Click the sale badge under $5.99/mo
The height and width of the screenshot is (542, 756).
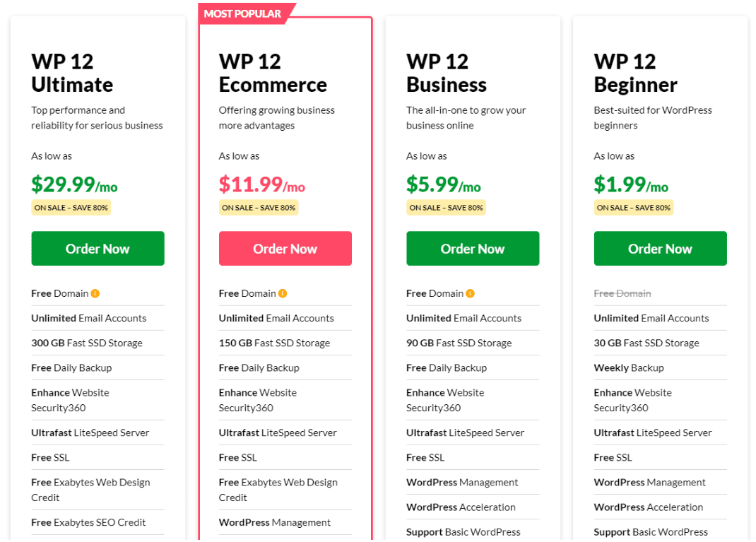(x=446, y=207)
